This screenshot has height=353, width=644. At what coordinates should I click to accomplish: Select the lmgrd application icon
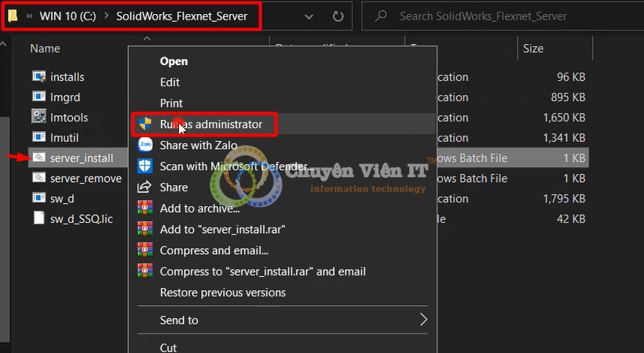[x=39, y=97]
